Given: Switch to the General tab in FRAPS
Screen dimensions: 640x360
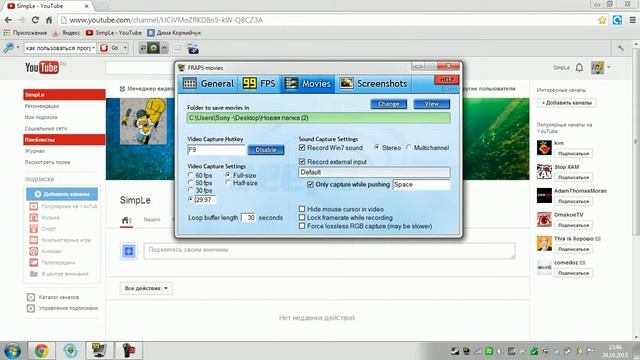Looking at the screenshot, I should [208, 84].
